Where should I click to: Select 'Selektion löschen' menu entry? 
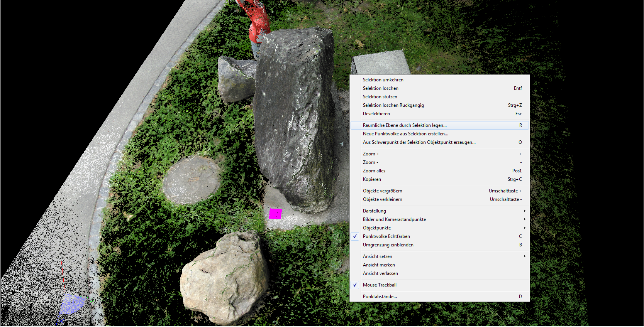pos(380,88)
